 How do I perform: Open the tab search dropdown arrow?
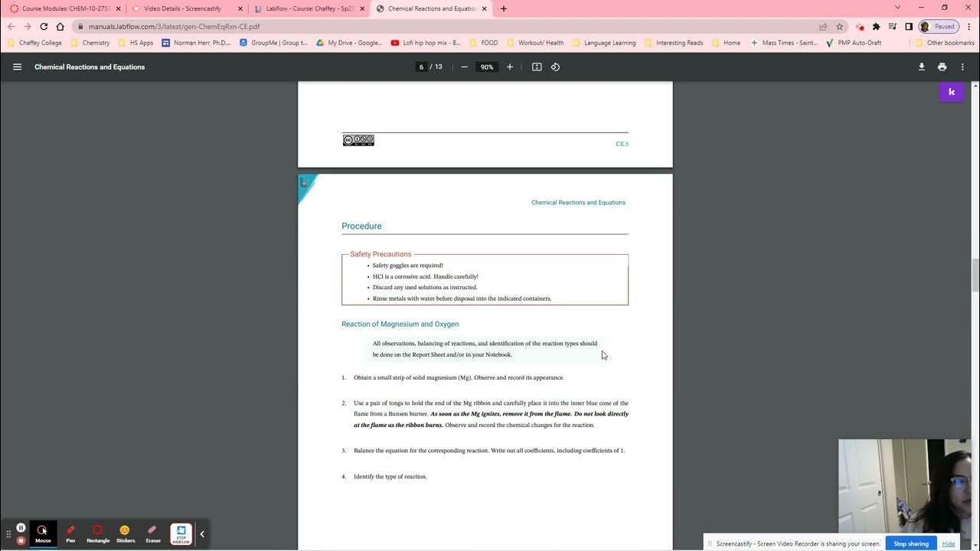click(898, 8)
